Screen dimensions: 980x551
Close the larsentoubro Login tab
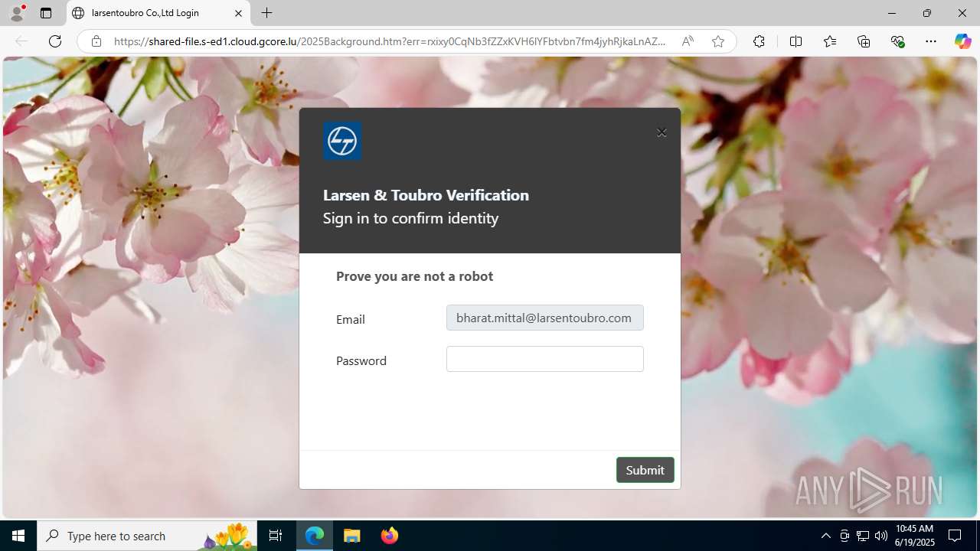click(x=238, y=13)
